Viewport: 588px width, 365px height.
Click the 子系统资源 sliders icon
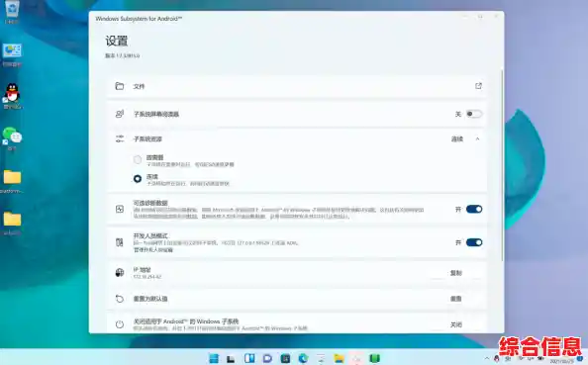click(120, 139)
